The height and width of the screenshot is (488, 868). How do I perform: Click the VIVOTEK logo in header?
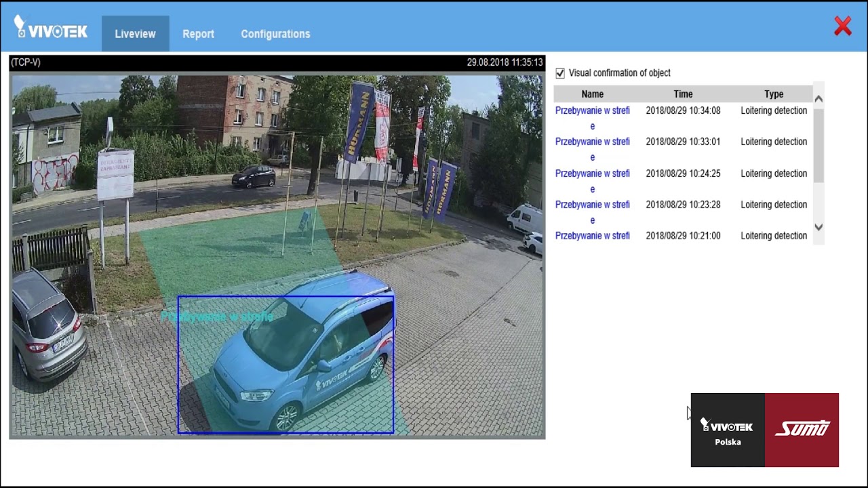click(51, 28)
